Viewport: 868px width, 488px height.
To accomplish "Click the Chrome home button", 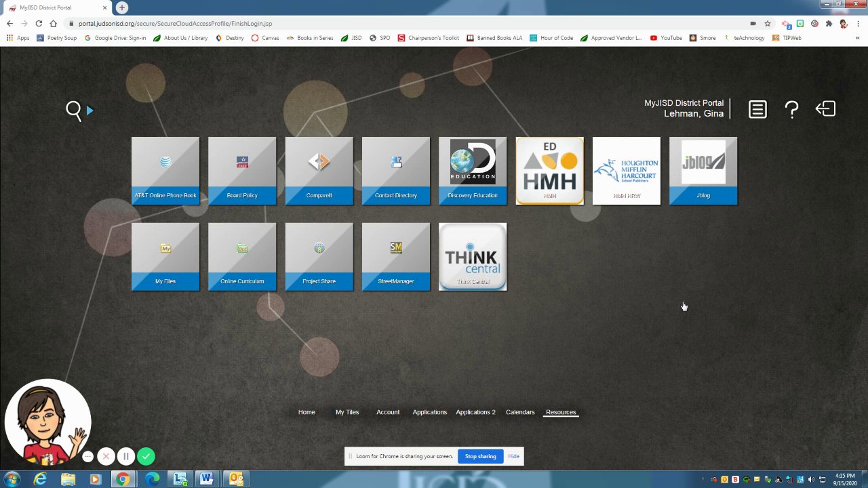I will click(x=54, y=24).
